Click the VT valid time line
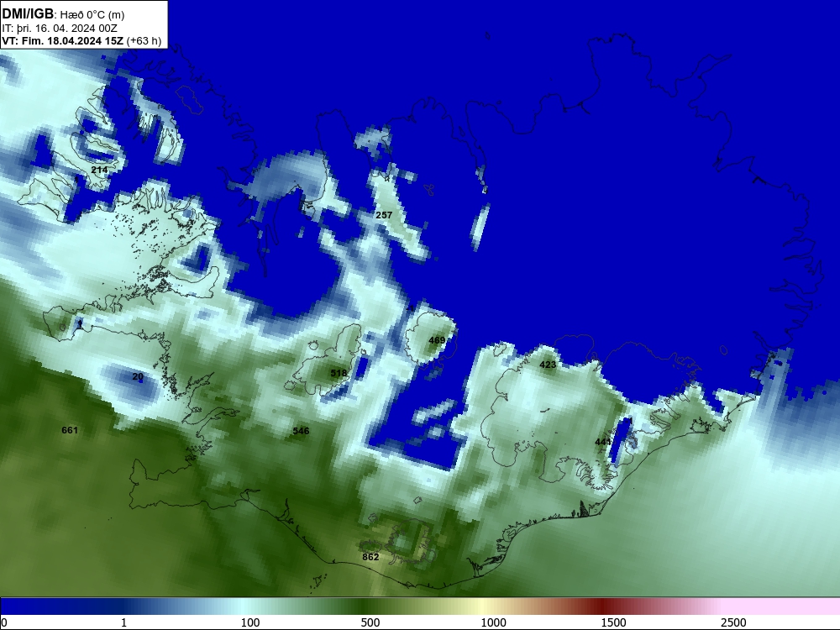 click(81, 41)
